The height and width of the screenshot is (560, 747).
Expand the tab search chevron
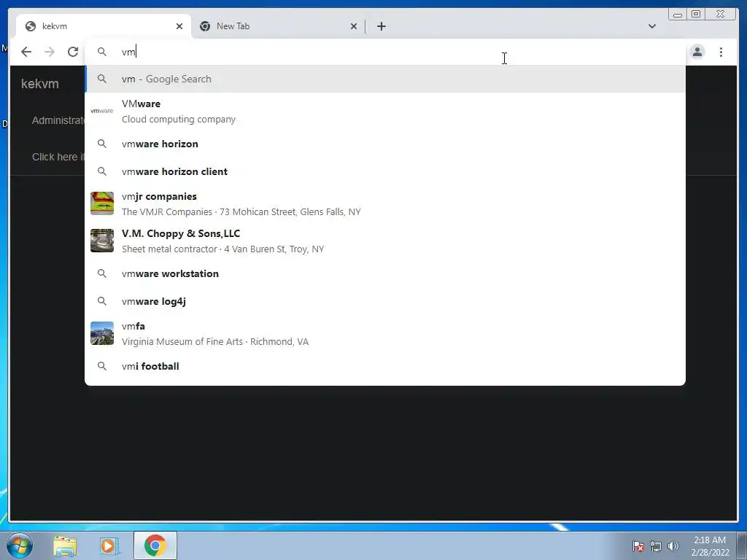click(x=651, y=26)
